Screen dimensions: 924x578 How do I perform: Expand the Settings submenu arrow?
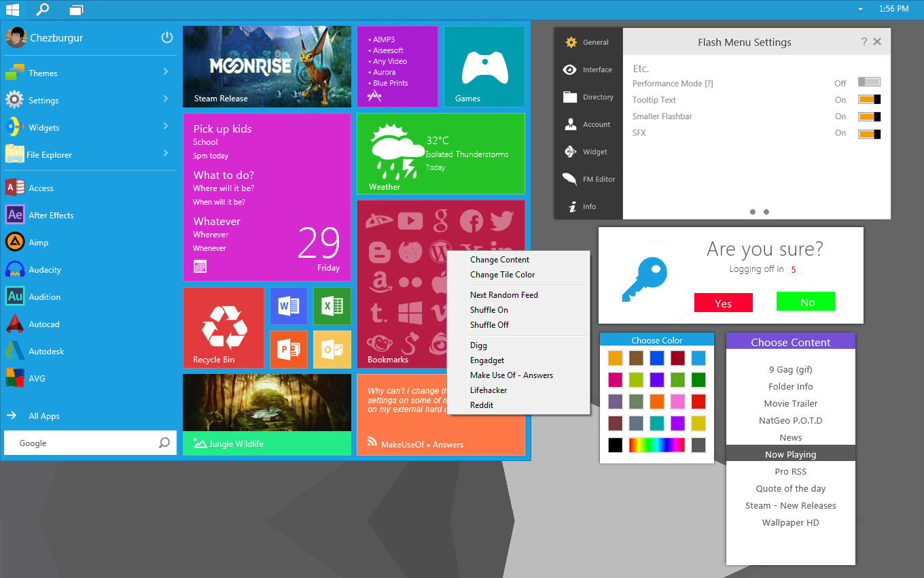[166, 99]
